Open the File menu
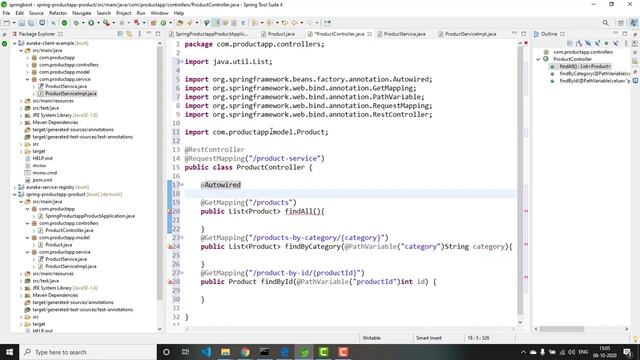This screenshot has height=360, width=640. [7, 13]
